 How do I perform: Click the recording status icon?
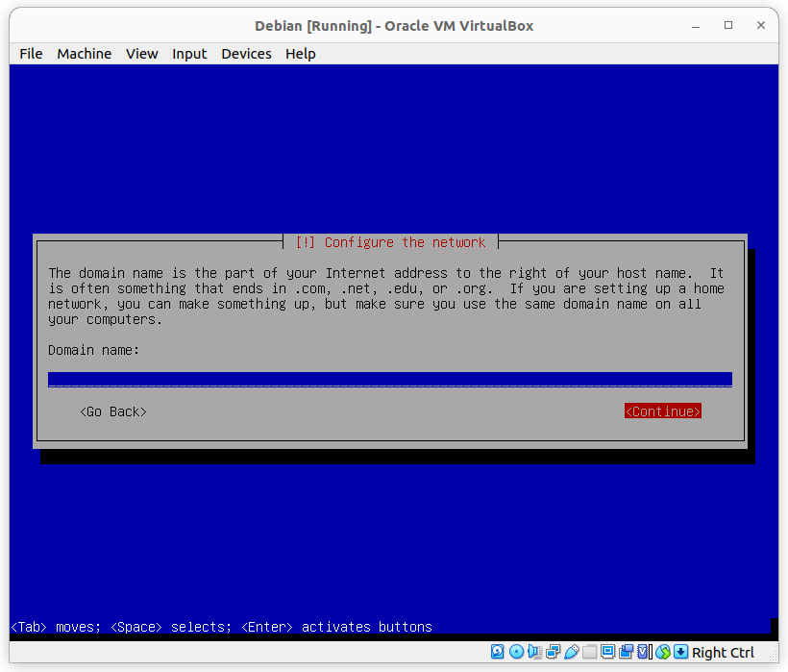(627, 652)
